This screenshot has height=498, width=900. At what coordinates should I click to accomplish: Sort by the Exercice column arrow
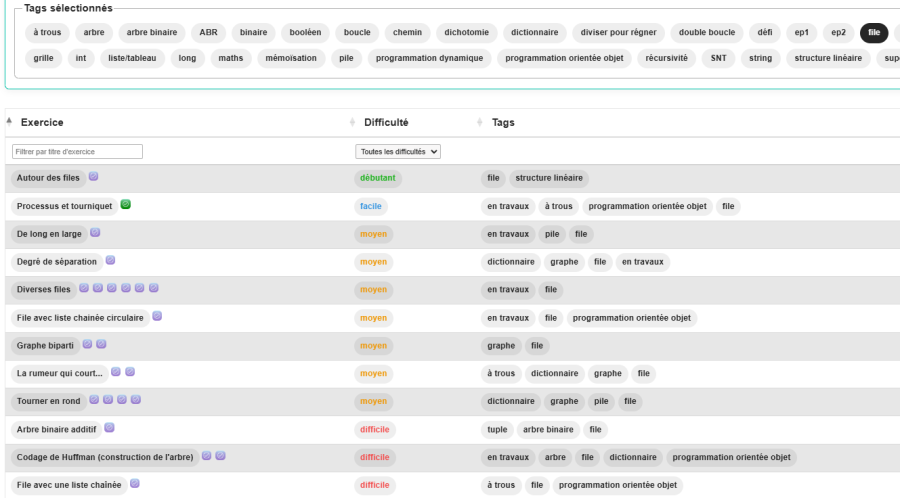pos(9,122)
